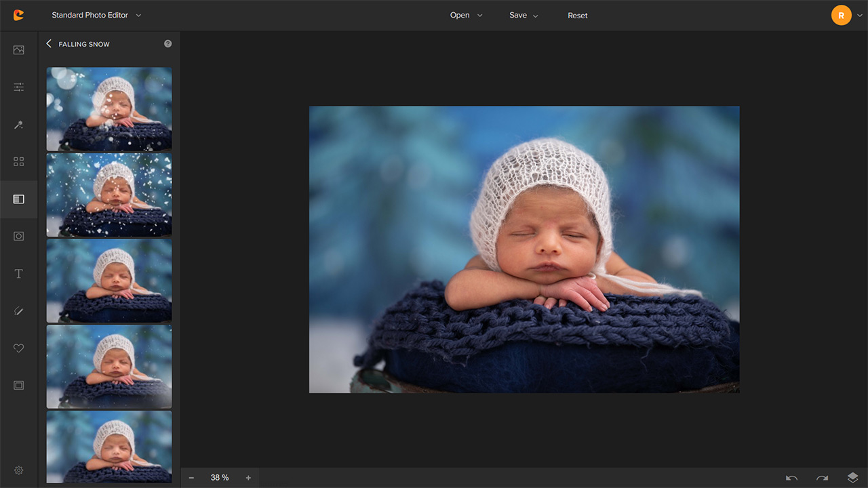The image size is (868, 488).
Task: Open the Edit adjustments sliders icon
Action: click(x=18, y=87)
